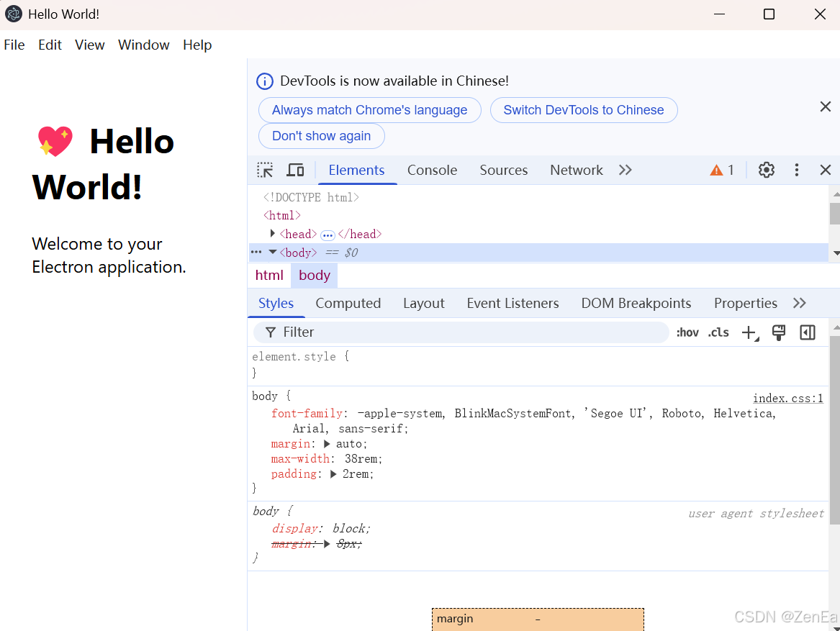Open the DevTools three-dot customize menu
Image resolution: width=840 pixels, height=631 pixels.
(x=797, y=170)
